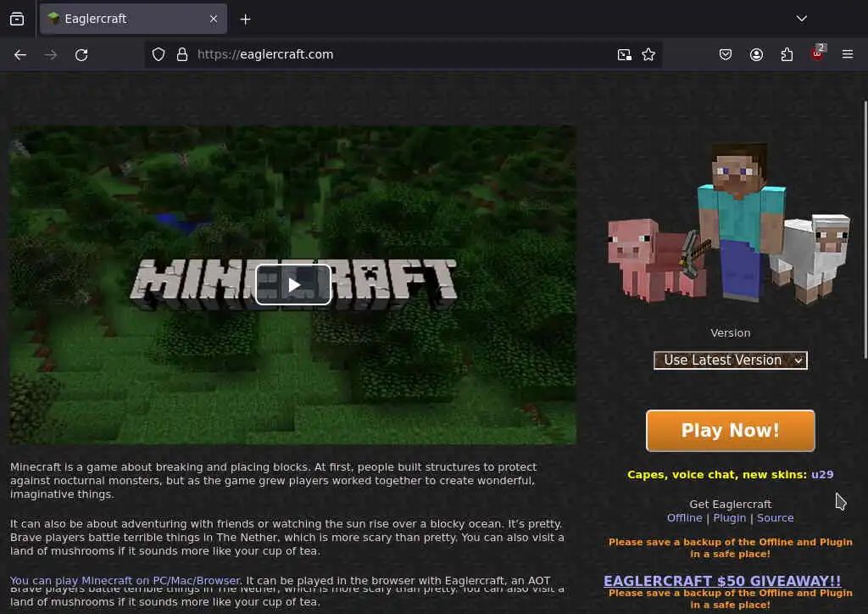The height and width of the screenshot is (614, 868).
Task: Click the page vertical scrollbar
Action: tap(865, 229)
